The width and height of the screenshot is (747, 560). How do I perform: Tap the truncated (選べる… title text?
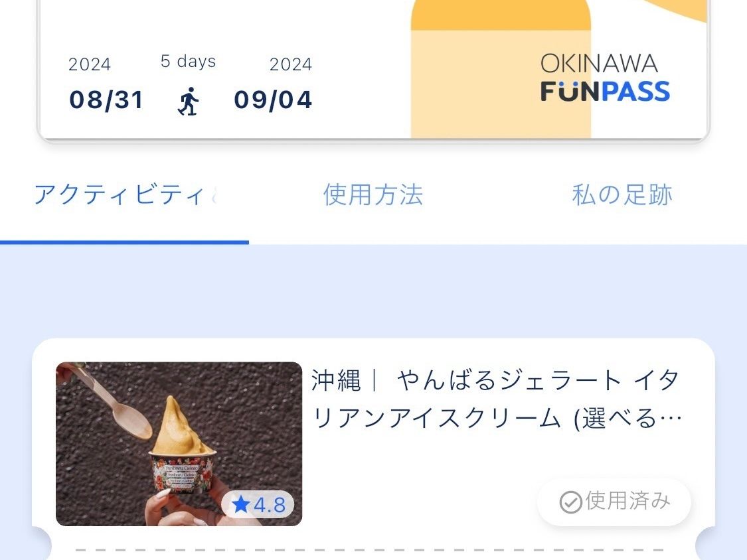(628, 419)
